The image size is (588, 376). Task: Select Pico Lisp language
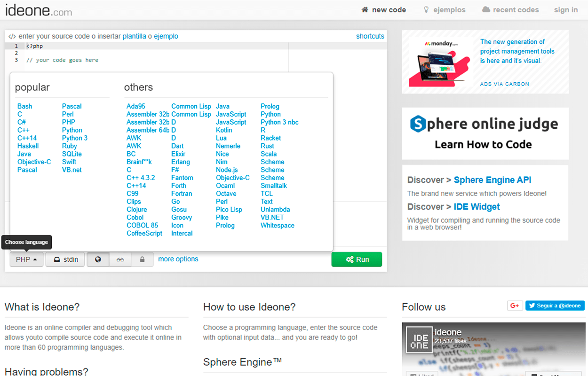pyautogui.click(x=229, y=210)
